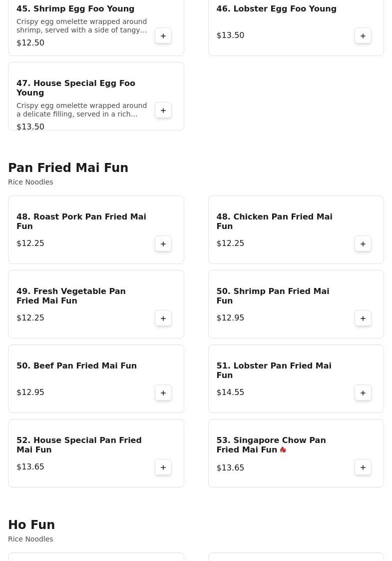Click plus for House Special Egg Foo Young
392x561 pixels.
(x=163, y=110)
